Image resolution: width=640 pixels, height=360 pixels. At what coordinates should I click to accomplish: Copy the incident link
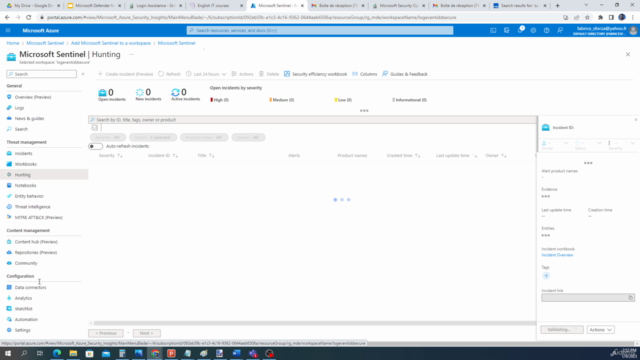[631, 298]
